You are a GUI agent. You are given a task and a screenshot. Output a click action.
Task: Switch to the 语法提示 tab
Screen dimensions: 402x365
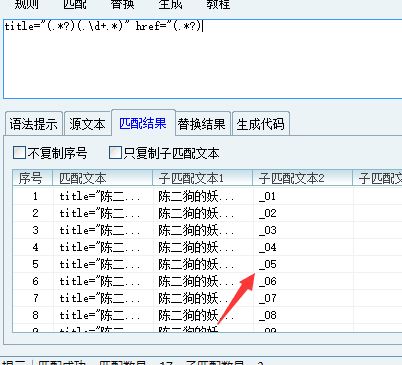[x=34, y=124]
